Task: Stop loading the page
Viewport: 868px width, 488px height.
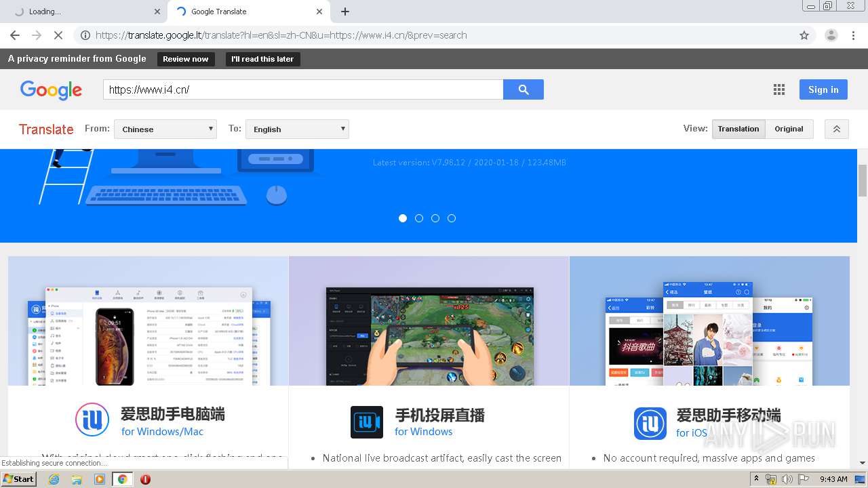Action: (58, 35)
